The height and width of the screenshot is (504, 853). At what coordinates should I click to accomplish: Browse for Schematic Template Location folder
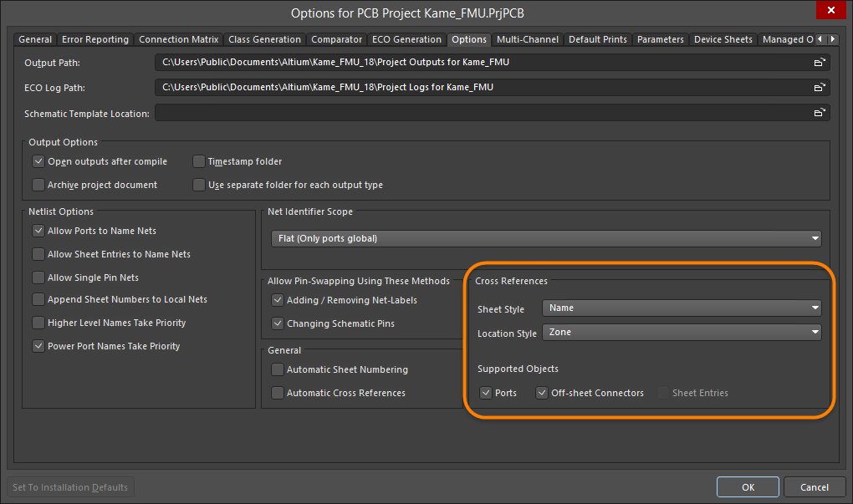820,113
